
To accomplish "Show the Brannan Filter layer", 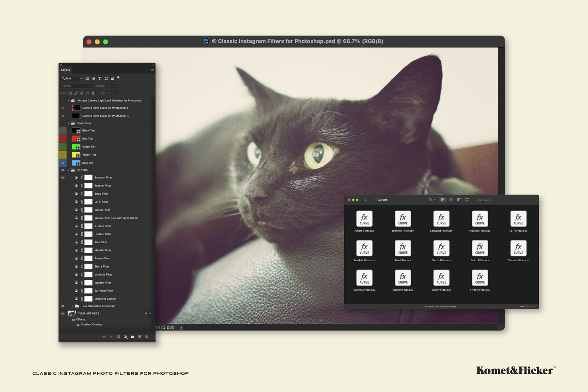I will [63, 177].
